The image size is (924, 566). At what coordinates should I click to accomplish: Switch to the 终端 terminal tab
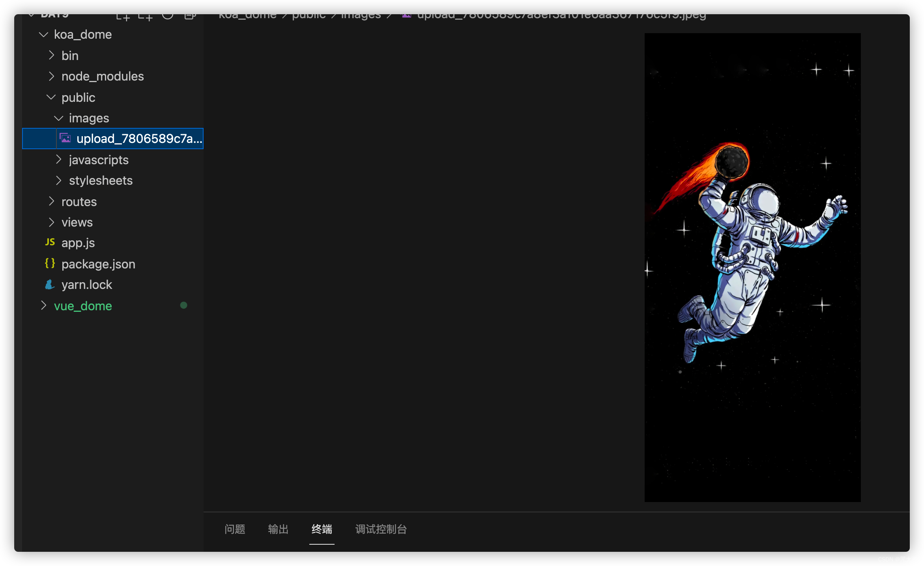322,529
